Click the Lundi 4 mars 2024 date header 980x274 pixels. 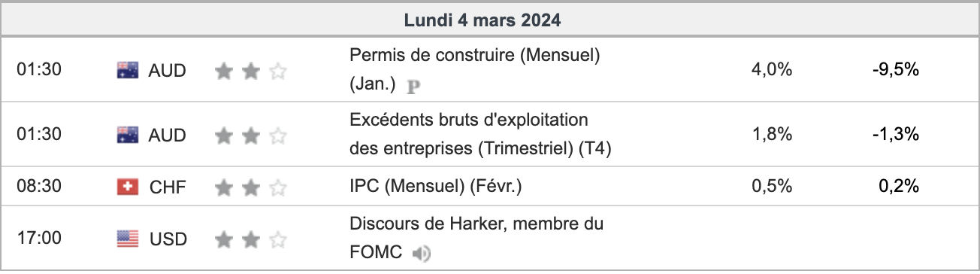[x=482, y=20]
